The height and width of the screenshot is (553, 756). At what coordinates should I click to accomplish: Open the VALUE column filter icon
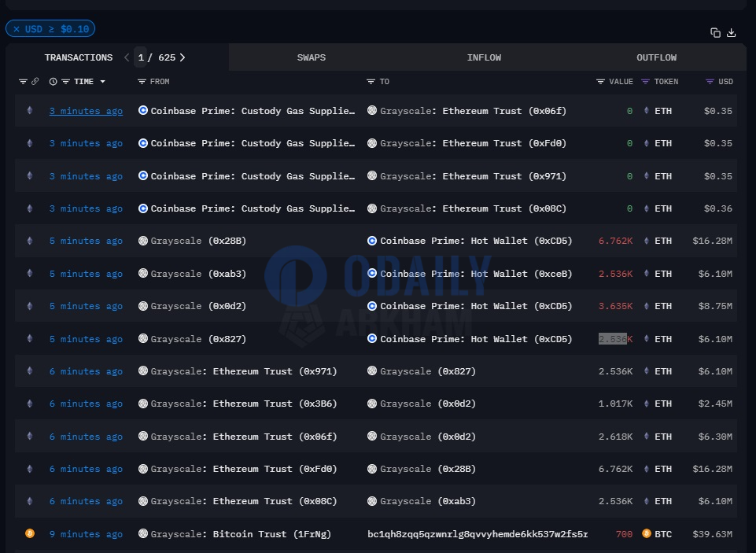[600, 82]
